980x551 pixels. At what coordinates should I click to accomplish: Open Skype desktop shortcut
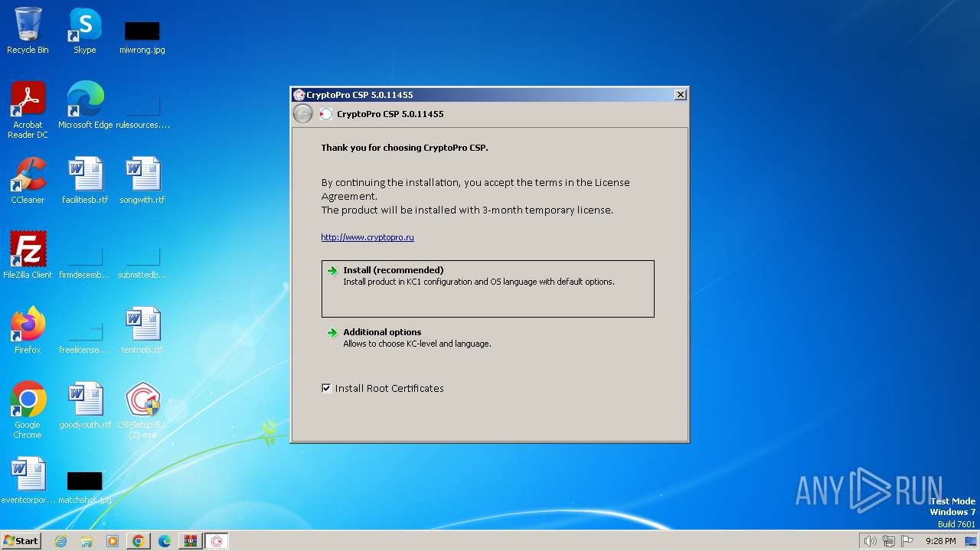coord(84,31)
